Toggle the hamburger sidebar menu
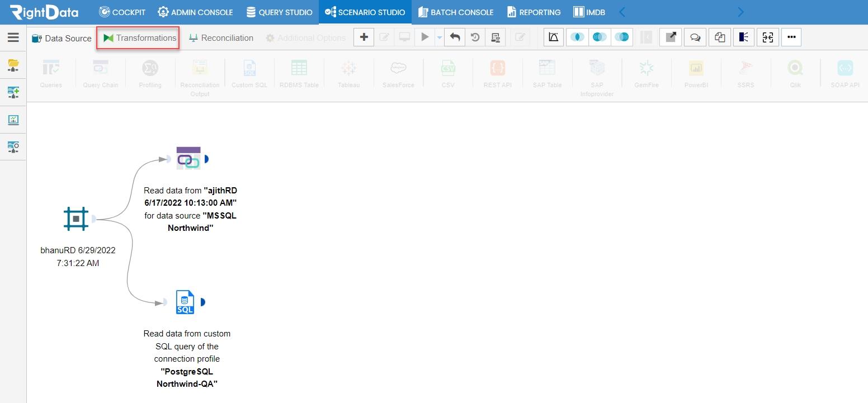Viewport: 868px width, 403px height. pos(13,37)
